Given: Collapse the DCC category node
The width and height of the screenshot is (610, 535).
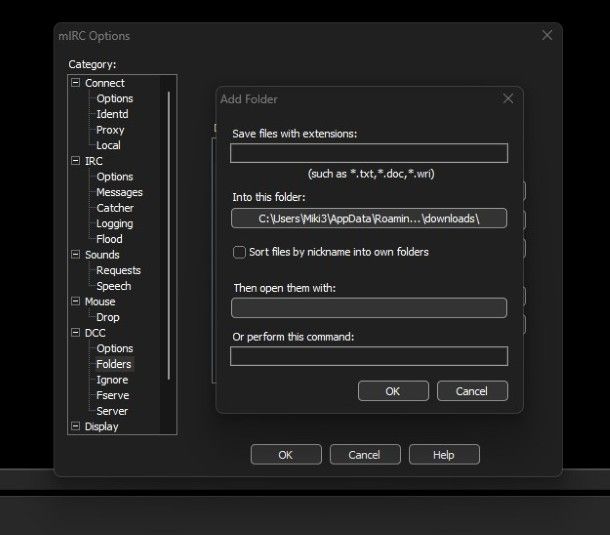Looking at the screenshot, I should pos(75,333).
